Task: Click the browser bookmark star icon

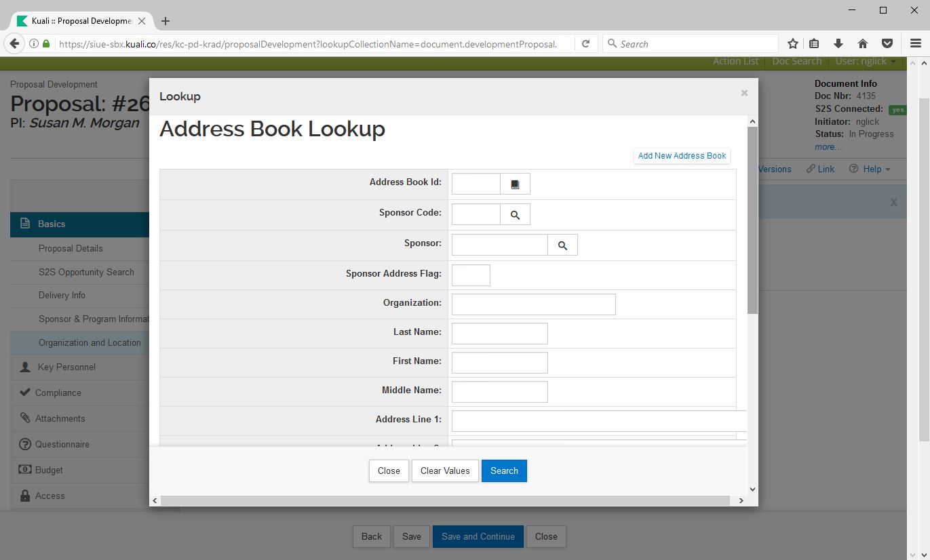Action: point(792,43)
